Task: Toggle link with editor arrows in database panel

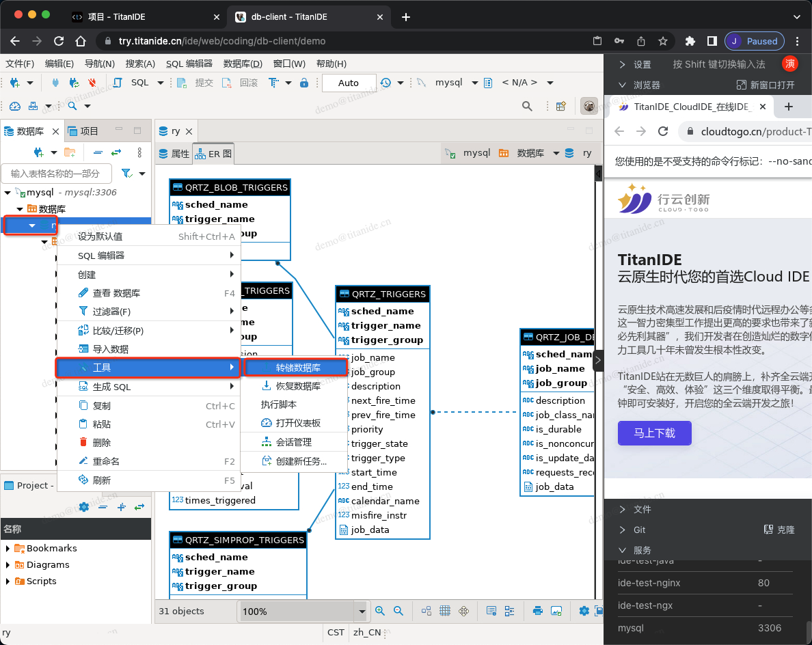Action: pyautogui.click(x=116, y=152)
